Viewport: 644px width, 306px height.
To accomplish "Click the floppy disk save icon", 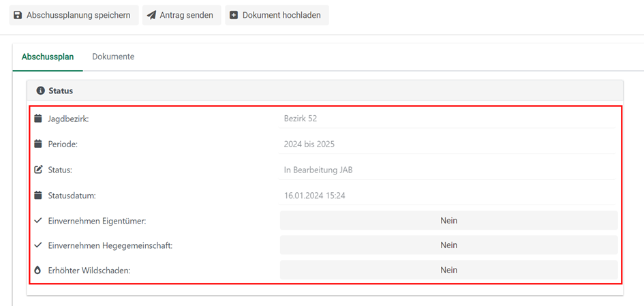I will [18, 15].
